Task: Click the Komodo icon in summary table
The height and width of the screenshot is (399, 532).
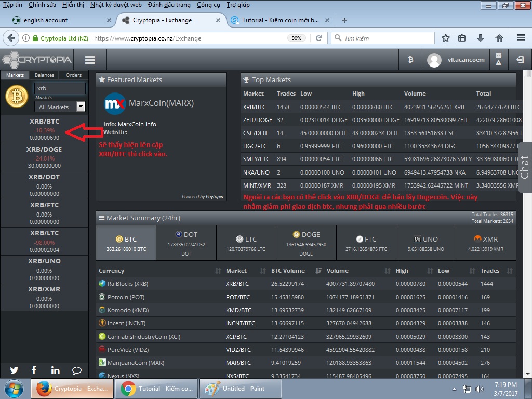Action: 102,310
